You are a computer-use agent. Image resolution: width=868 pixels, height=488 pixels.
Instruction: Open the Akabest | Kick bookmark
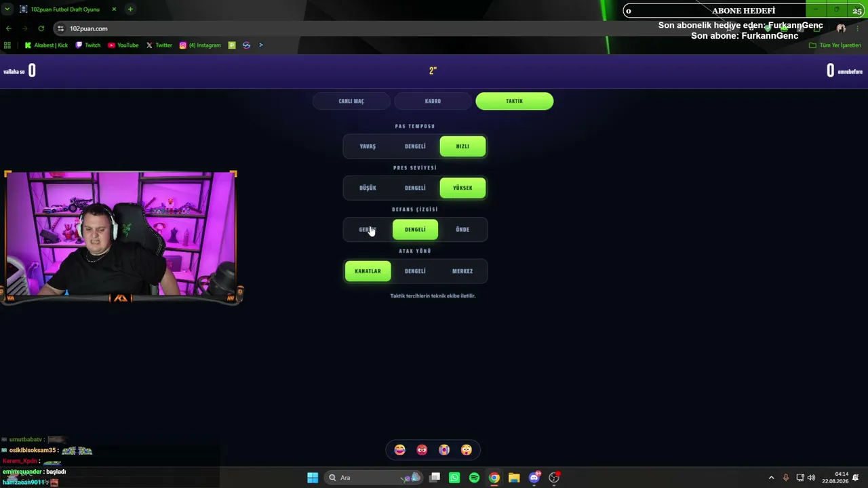[46, 45]
